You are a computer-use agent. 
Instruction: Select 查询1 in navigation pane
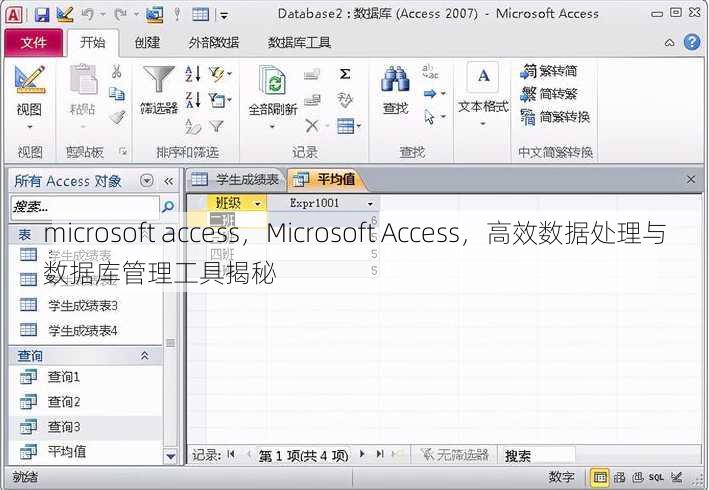pyautogui.click(x=85, y=377)
